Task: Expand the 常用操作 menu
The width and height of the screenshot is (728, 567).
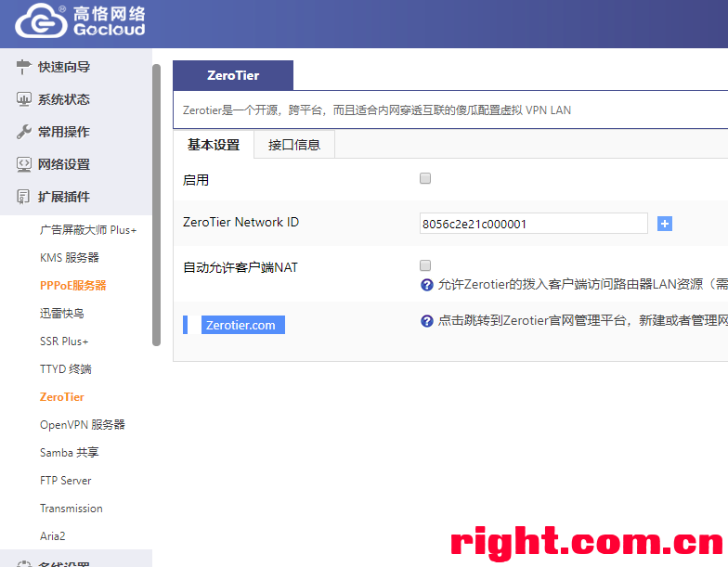Action: (64, 132)
